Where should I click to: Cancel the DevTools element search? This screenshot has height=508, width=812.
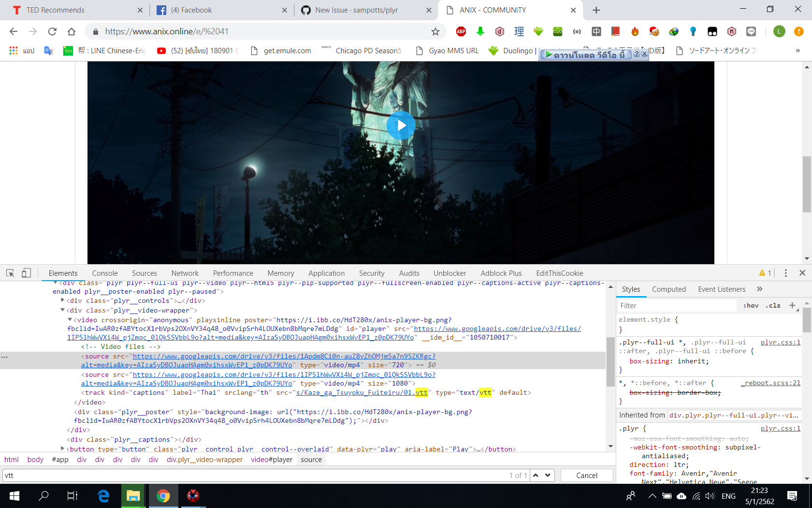coord(587,476)
